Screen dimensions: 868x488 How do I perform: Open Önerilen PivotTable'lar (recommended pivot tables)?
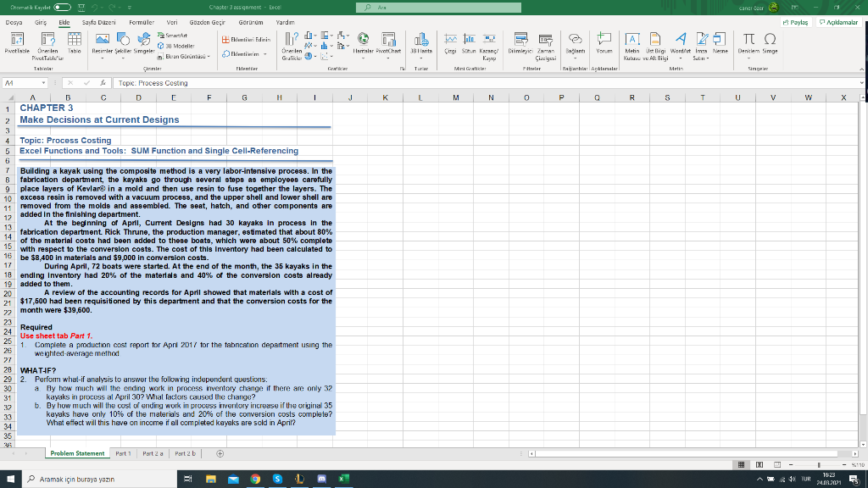[47, 46]
